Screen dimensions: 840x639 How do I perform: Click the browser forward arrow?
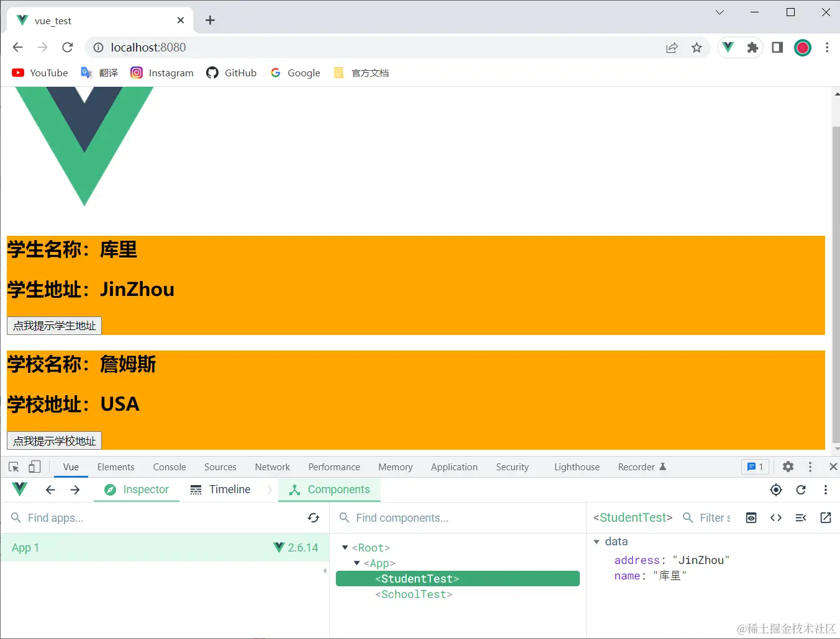[x=42, y=47]
